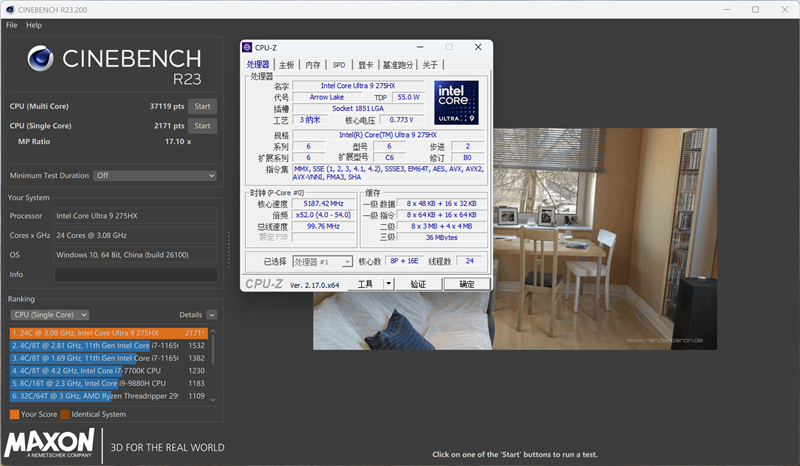Open the Help menu

tap(34, 25)
